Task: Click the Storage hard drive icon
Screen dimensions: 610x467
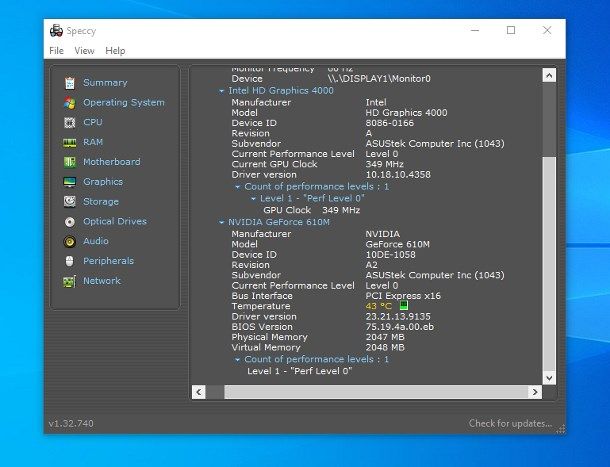Action: pos(70,202)
